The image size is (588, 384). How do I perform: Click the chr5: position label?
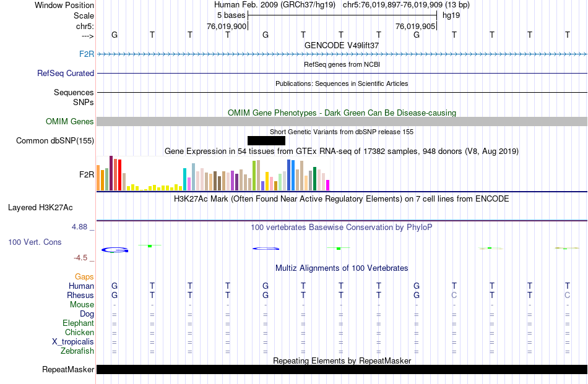85,26
